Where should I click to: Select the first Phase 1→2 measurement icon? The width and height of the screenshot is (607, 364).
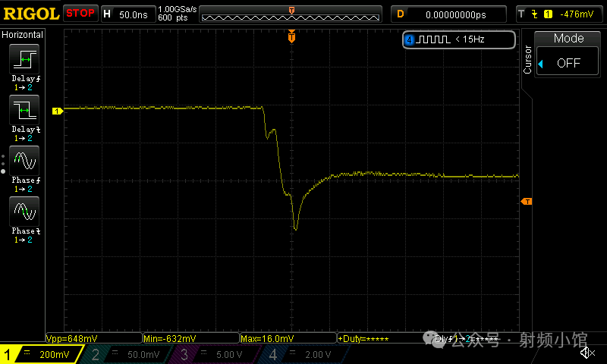pos(24,162)
